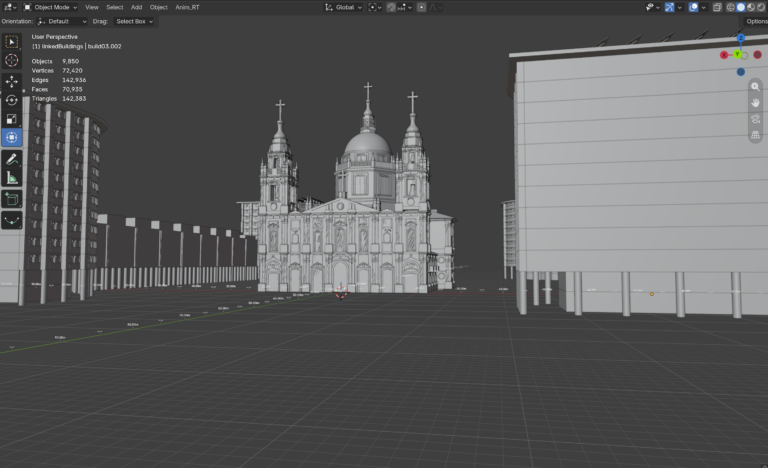Click the orange origin dot on right building

651,294
